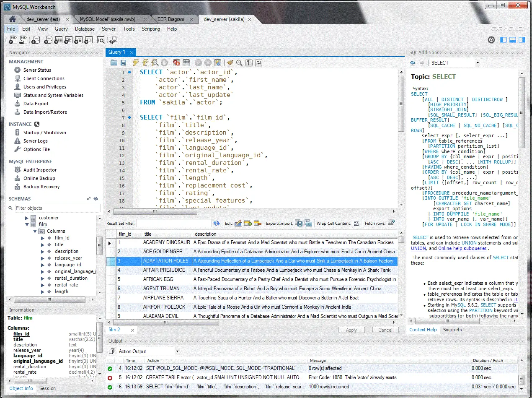The height and width of the screenshot is (398, 532).
Task: Follow the Online help subqueries link
Action: point(462,248)
